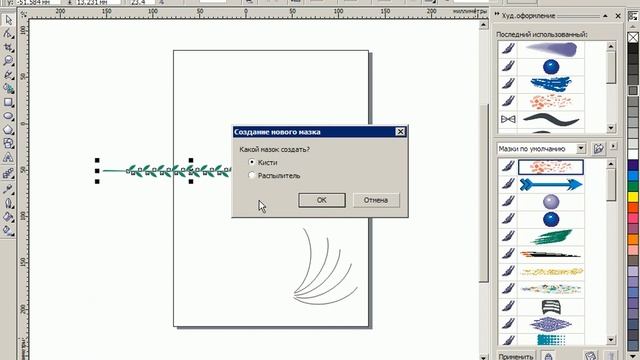Choose the pink color swatch
The height and width of the screenshot is (360, 640).
pyautogui.click(x=633, y=218)
